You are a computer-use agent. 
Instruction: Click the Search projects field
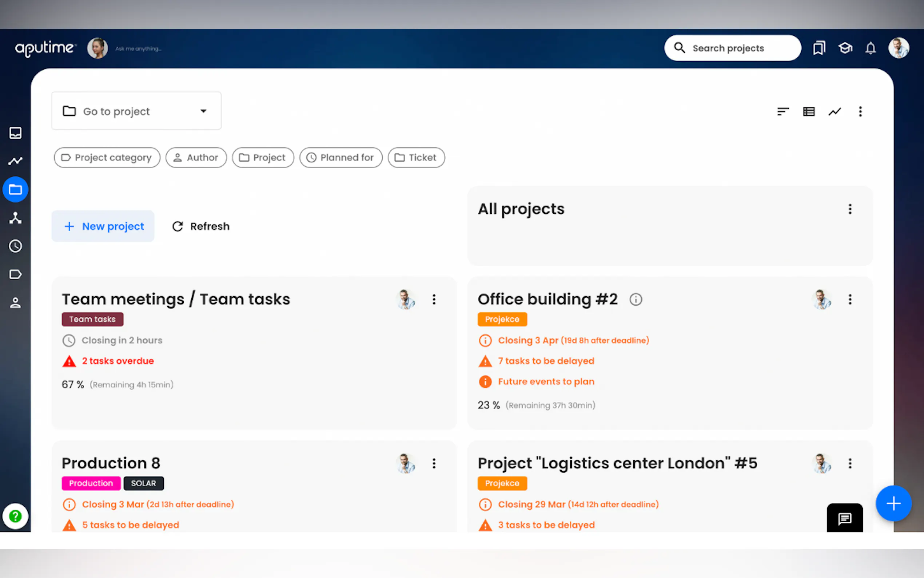pyautogui.click(x=732, y=48)
